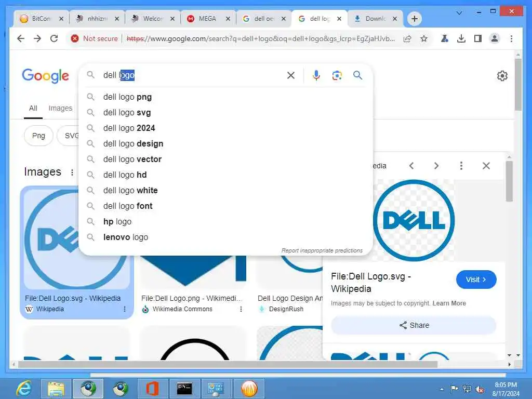Open options for Wikipedia image result
Viewport: 532px width, 399px height.
point(125,309)
